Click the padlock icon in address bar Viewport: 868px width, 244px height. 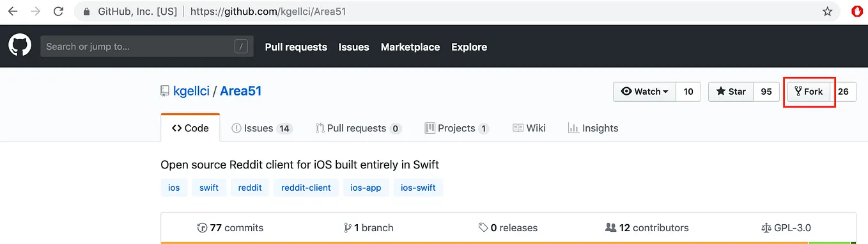point(88,12)
